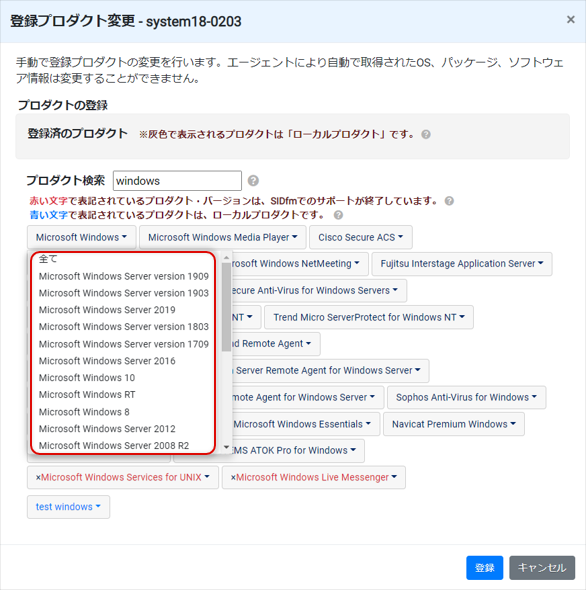Open the Microsoft Windows Essentials dropdown

(x=306, y=424)
